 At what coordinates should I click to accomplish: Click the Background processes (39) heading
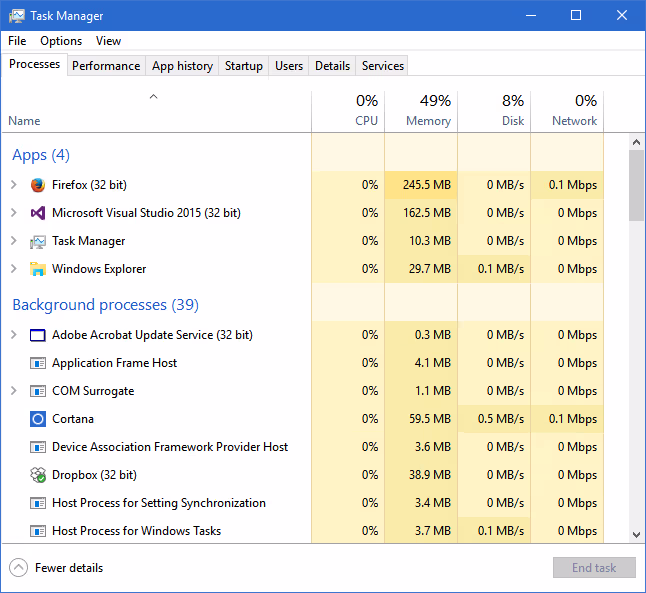click(x=105, y=305)
